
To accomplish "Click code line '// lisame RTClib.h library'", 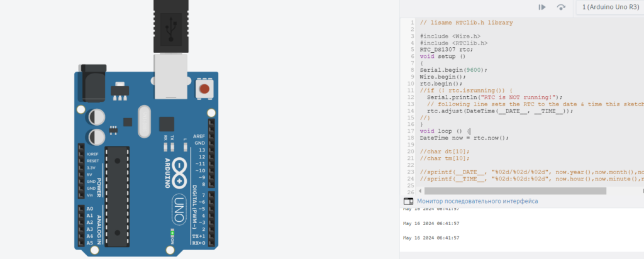I will coord(466,23).
